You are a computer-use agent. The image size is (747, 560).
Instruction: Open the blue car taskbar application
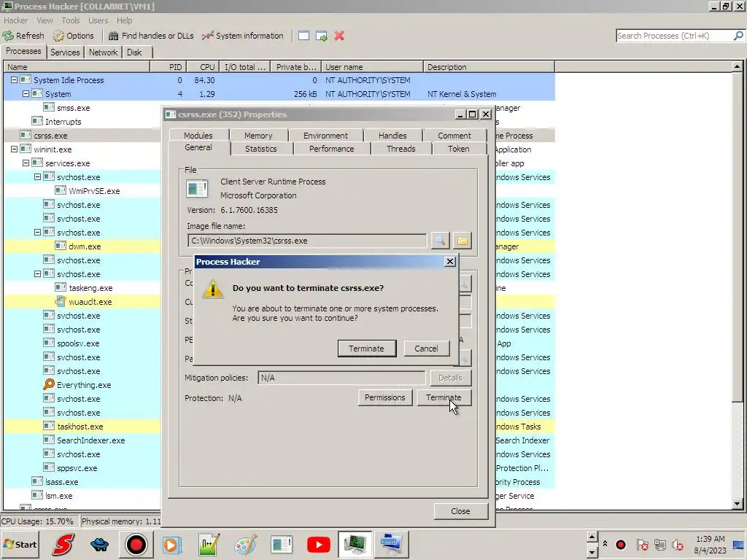[99, 544]
